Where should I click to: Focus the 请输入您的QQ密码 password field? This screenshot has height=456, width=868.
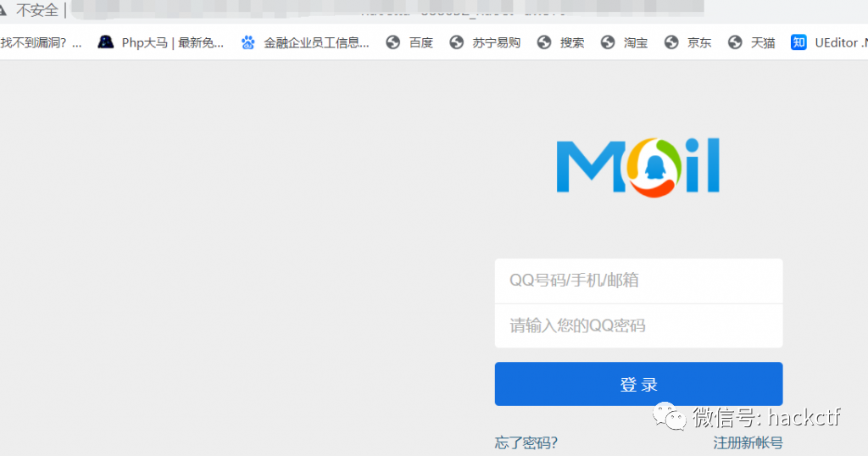tap(639, 326)
